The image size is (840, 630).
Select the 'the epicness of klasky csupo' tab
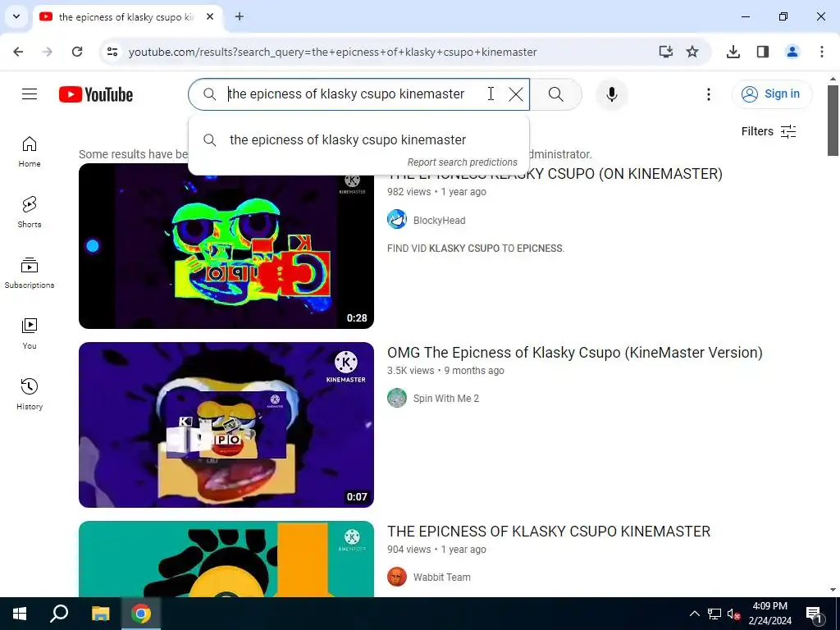[x=127, y=17]
